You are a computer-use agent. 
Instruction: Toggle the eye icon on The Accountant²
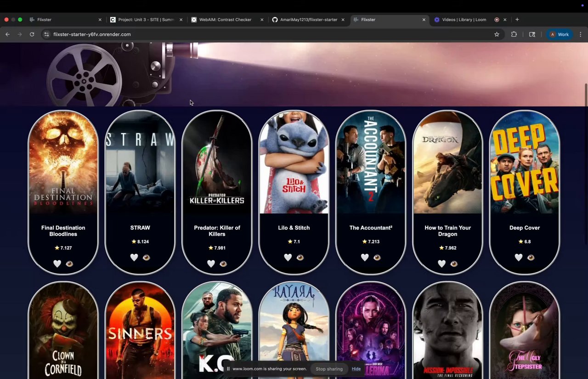tap(377, 257)
